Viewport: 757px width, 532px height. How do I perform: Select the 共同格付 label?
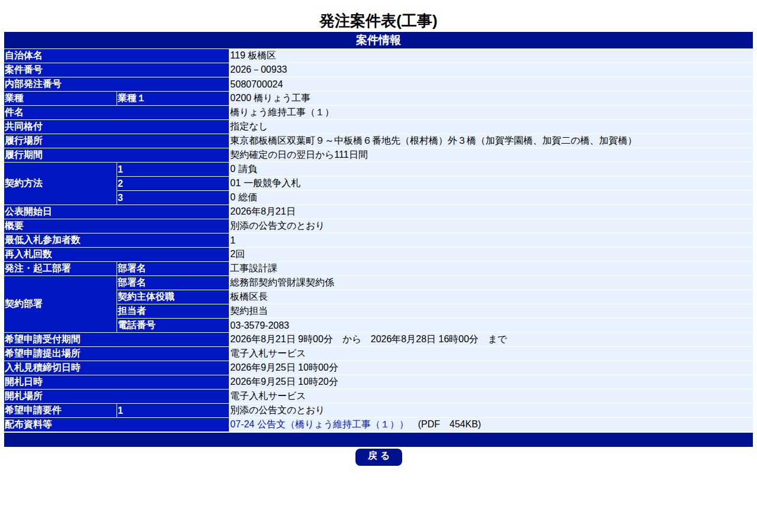[24, 126]
